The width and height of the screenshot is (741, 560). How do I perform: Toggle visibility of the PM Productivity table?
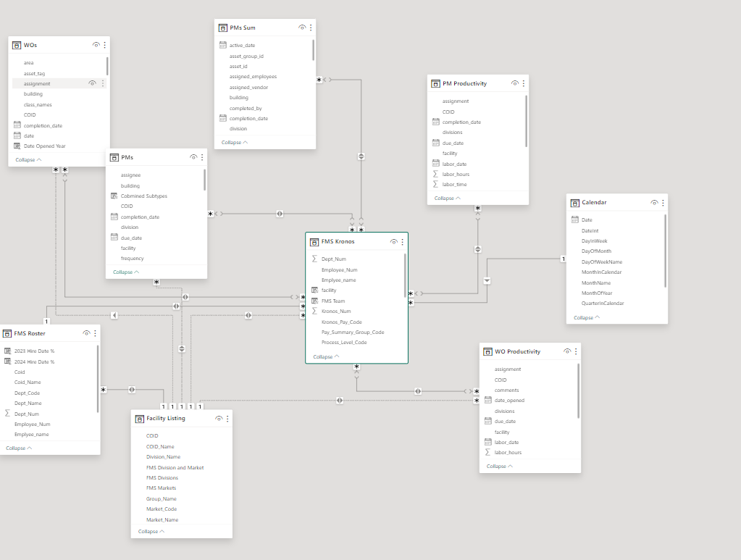coord(514,83)
